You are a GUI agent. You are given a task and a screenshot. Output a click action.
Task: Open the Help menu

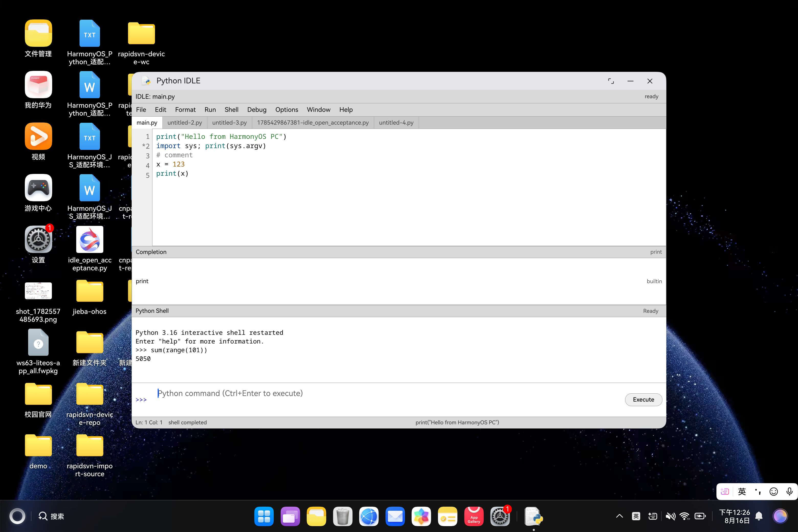tap(346, 109)
